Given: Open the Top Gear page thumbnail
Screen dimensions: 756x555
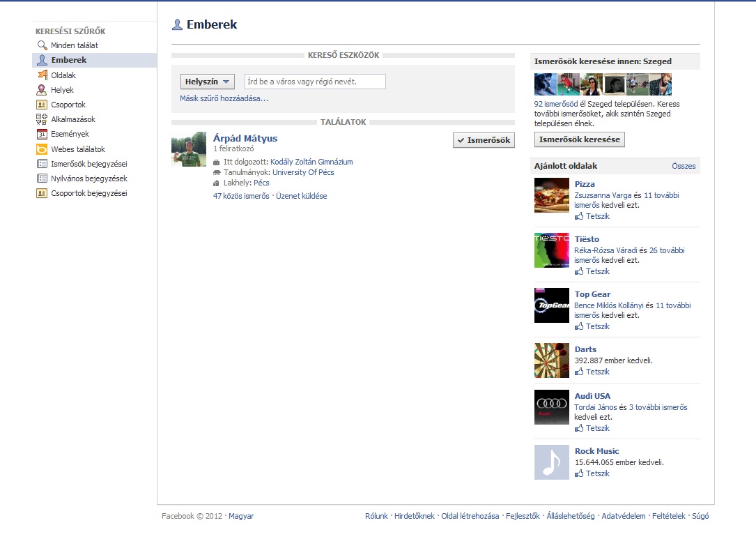Looking at the screenshot, I should 552,305.
